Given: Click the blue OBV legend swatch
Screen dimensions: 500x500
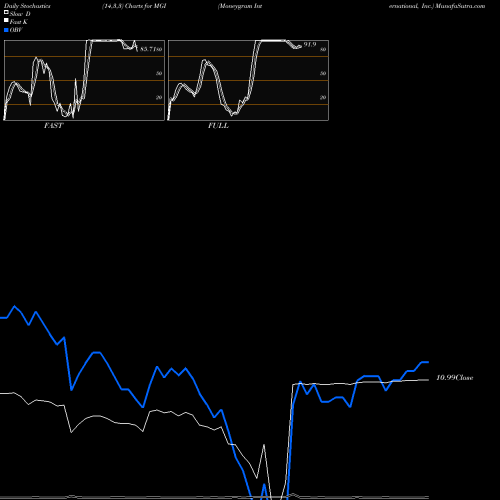Looking at the screenshot, I should click(6, 30).
